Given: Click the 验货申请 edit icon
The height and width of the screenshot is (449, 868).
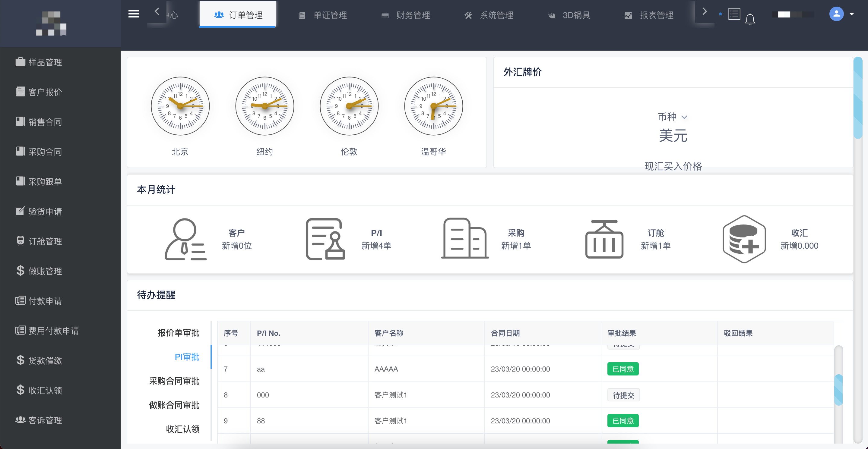Looking at the screenshot, I should coord(20,211).
